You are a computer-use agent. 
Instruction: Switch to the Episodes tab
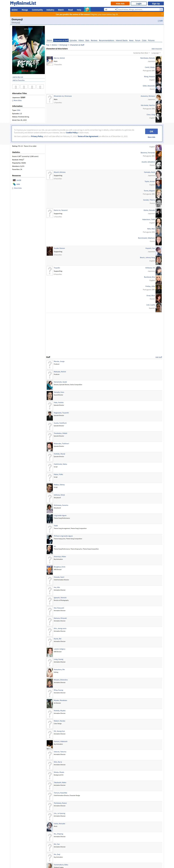tap(73, 41)
